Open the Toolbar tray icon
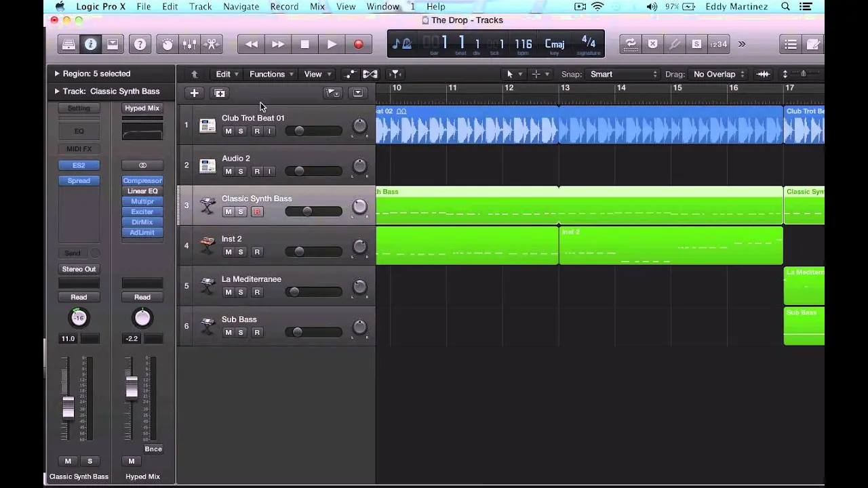868x488 pixels. tap(113, 44)
